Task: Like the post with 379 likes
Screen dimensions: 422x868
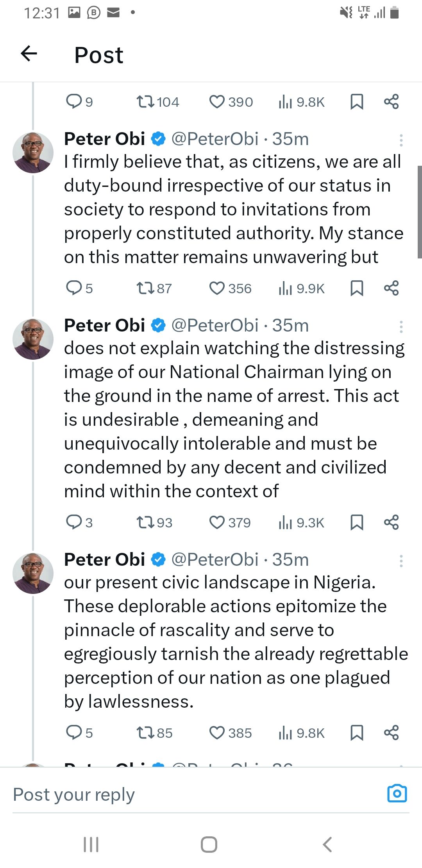Action: point(217,522)
